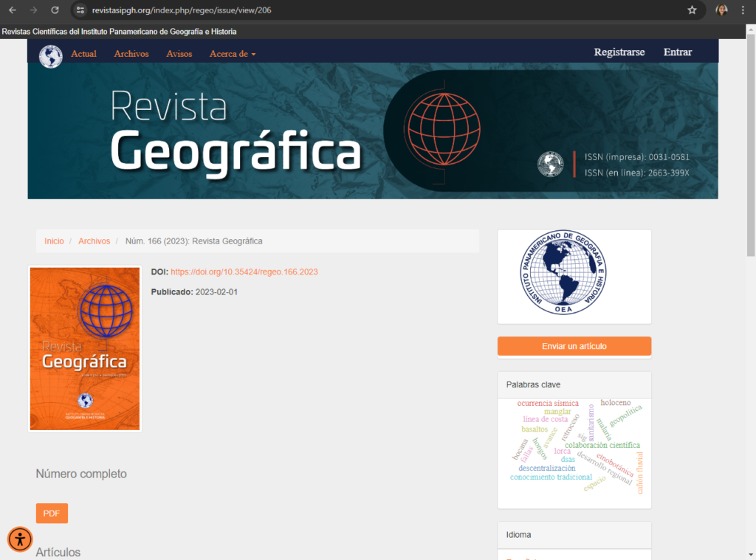756x560 pixels.
Task: Open the Avisos menu item
Action: click(179, 54)
